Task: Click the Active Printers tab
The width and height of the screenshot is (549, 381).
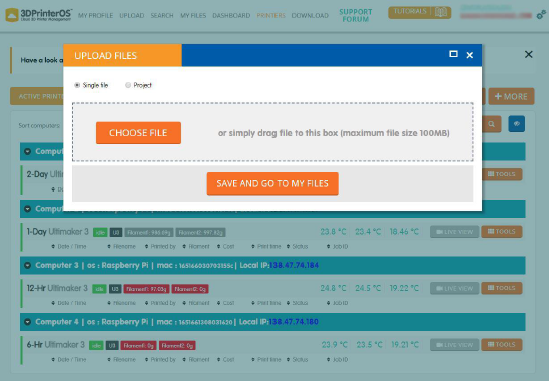Action: point(37,96)
